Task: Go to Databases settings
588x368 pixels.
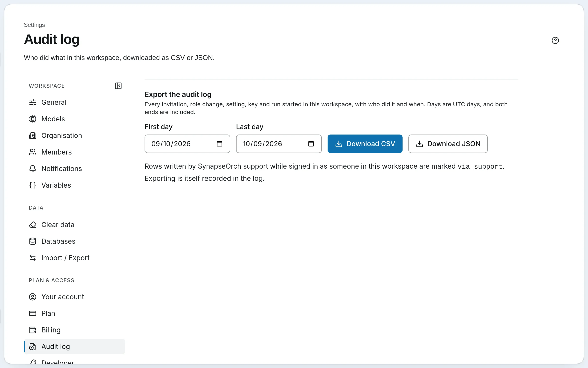Action: point(74,241)
